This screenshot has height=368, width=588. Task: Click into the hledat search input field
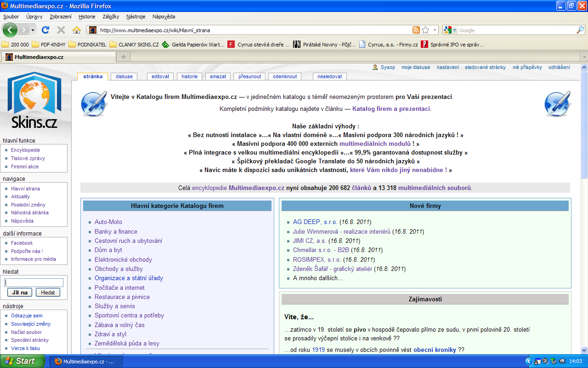tap(34, 283)
